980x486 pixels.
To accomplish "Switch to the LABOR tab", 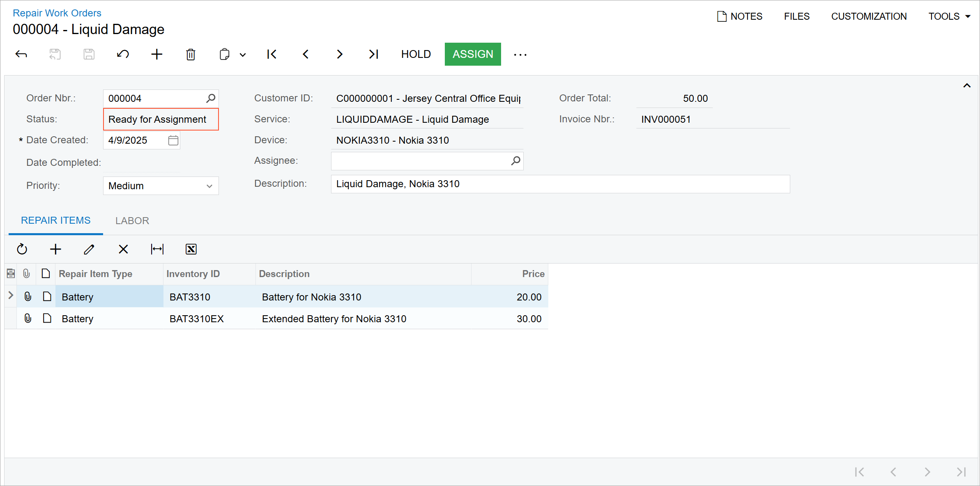I will [132, 221].
